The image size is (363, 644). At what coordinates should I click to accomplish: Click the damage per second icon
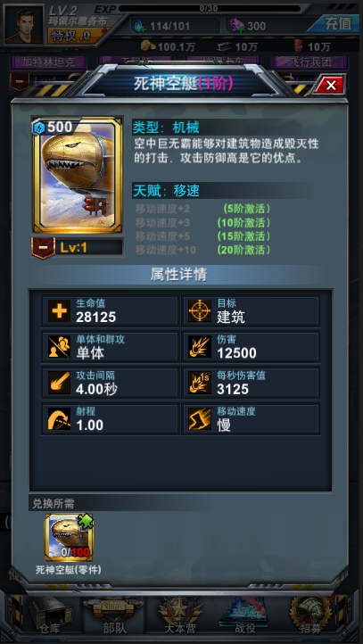click(x=200, y=383)
